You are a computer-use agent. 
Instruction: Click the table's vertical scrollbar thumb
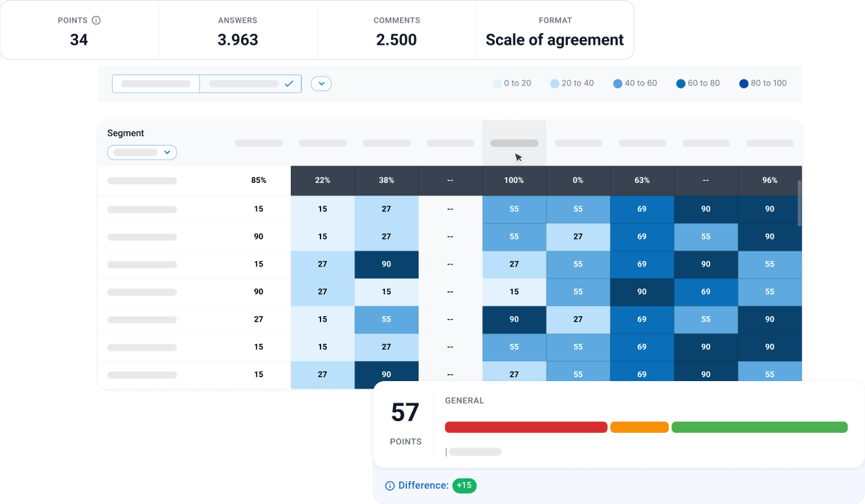pos(800,203)
